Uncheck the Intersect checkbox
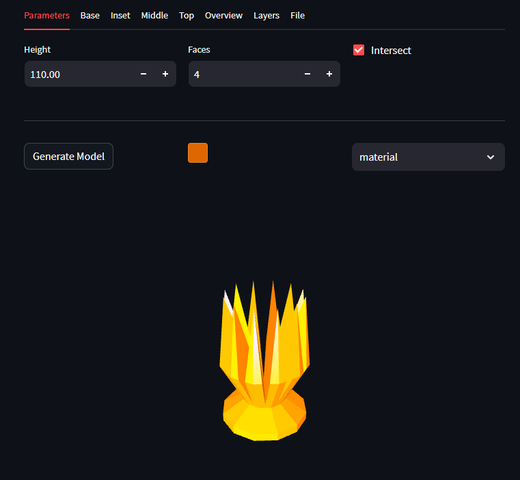520x480 pixels. coord(359,50)
